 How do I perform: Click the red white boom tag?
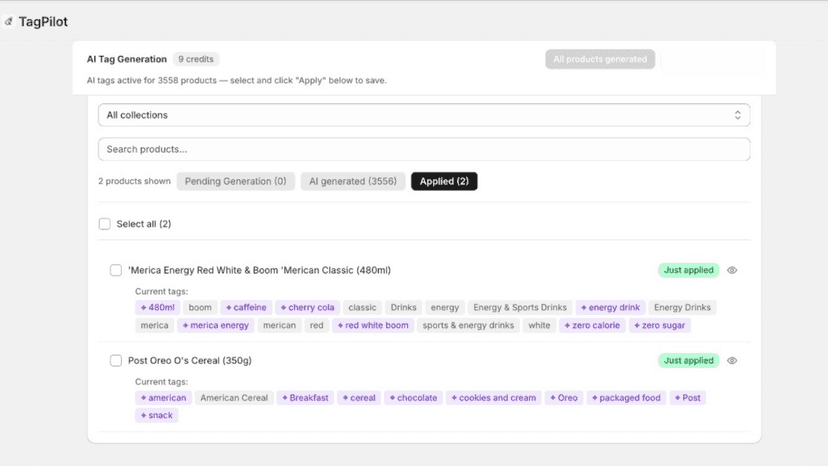[x=373, y=325]
